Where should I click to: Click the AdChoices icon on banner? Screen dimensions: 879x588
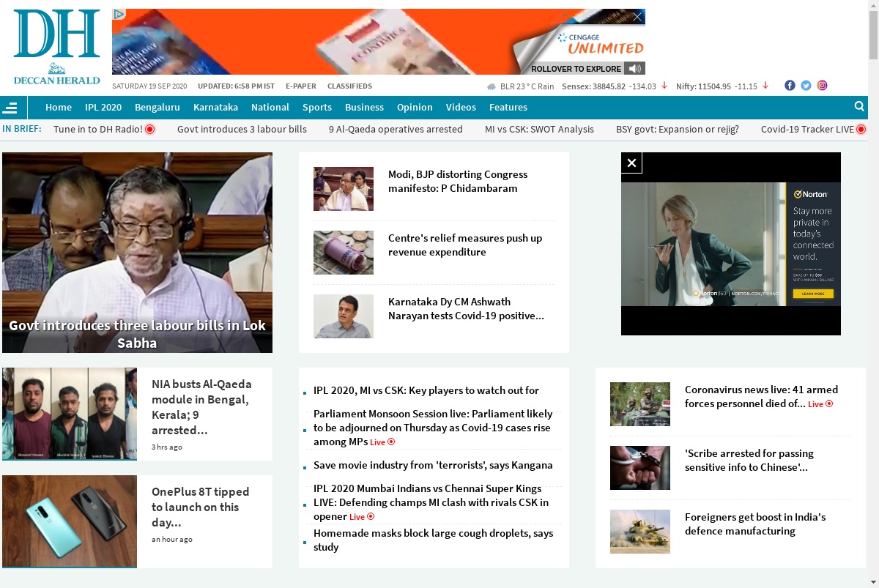(x=119, y=14)
